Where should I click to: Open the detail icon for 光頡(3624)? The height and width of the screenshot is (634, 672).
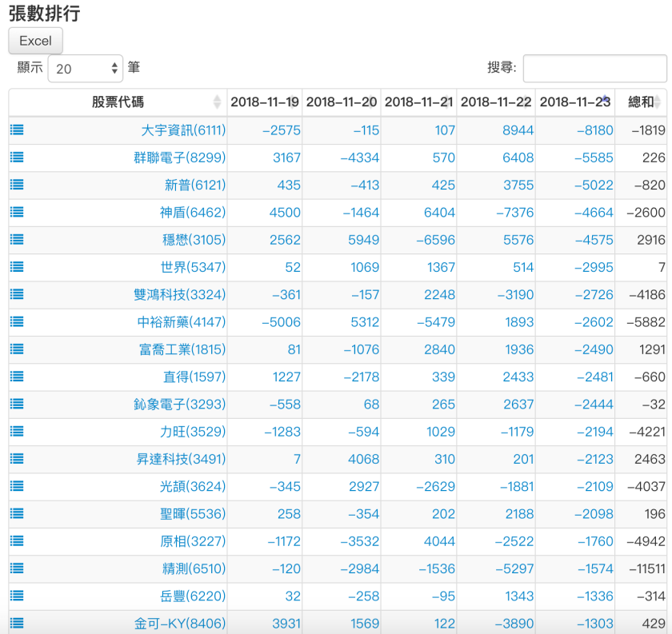click(x=16, y=486)
